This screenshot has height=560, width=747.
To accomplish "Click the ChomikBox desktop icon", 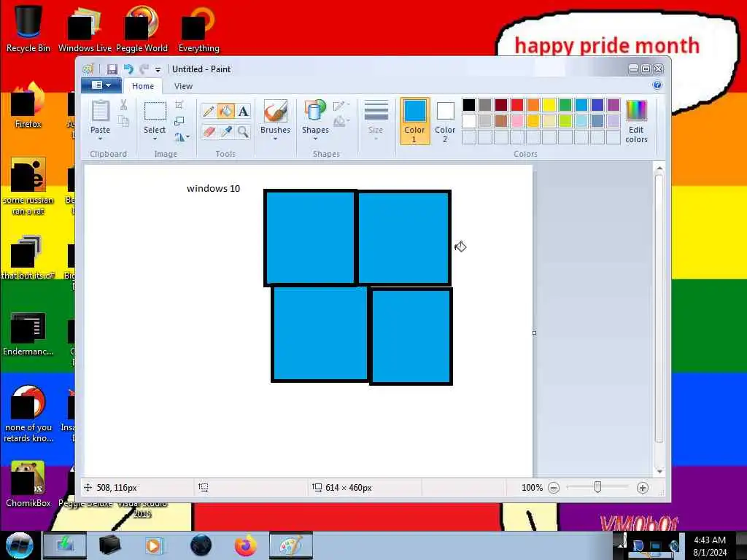I will pyautogui.click(x=28, y=484).
